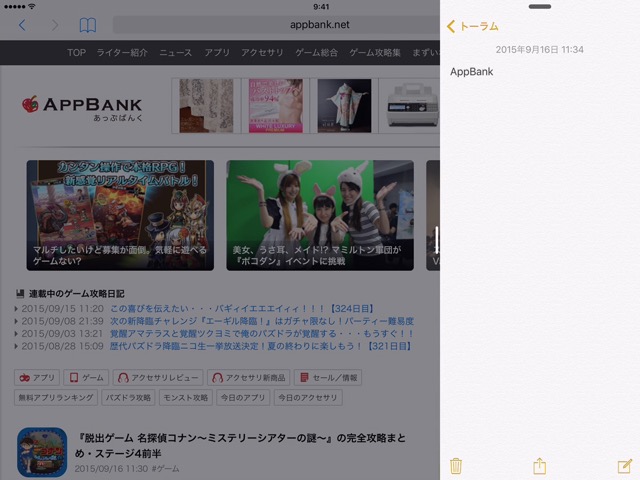Tap the AppBank note text
Viewport: 640px width, 480px height.
[471, 72]
